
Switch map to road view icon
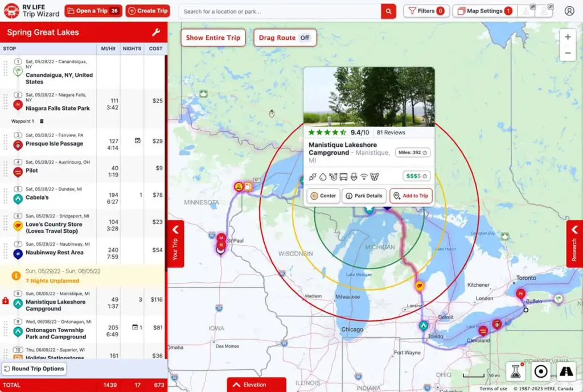(566, 371)
